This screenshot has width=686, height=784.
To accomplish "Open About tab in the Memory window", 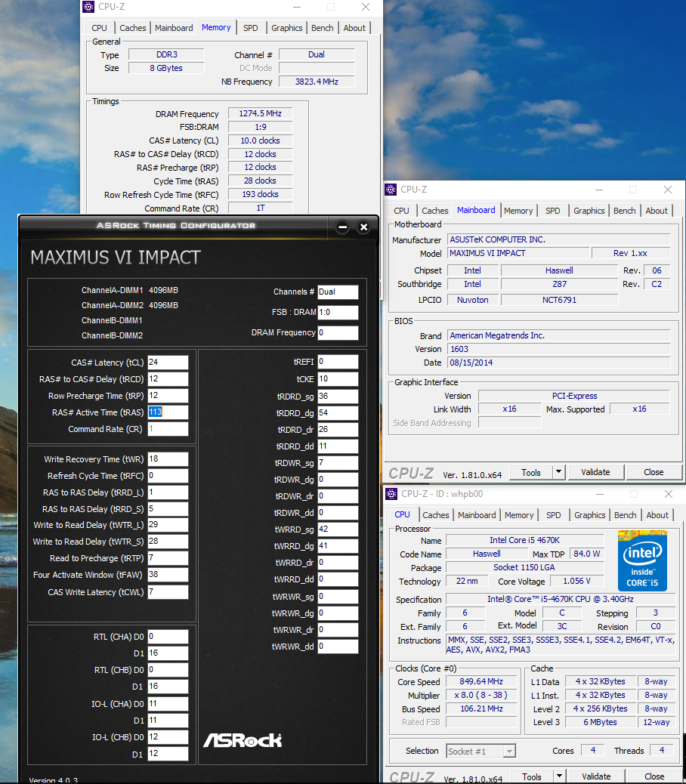I will point(354,28).
